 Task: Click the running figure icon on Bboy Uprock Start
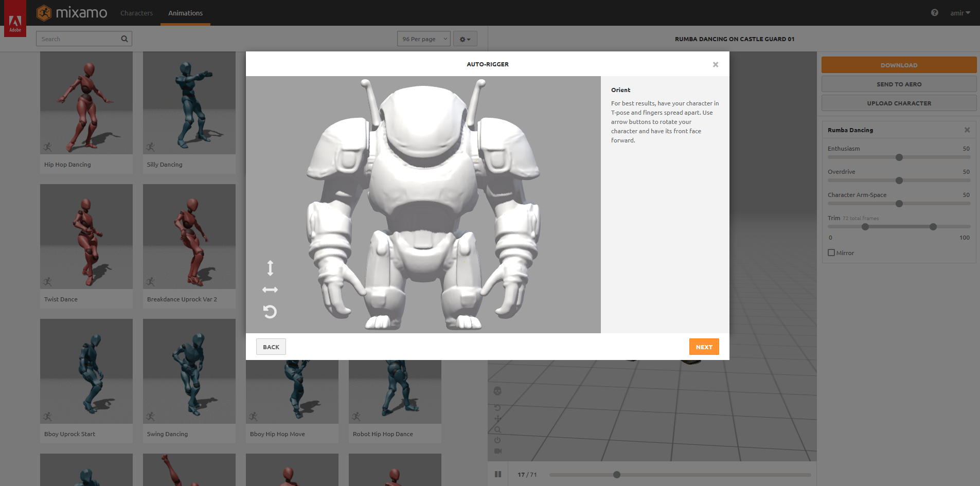47,417
